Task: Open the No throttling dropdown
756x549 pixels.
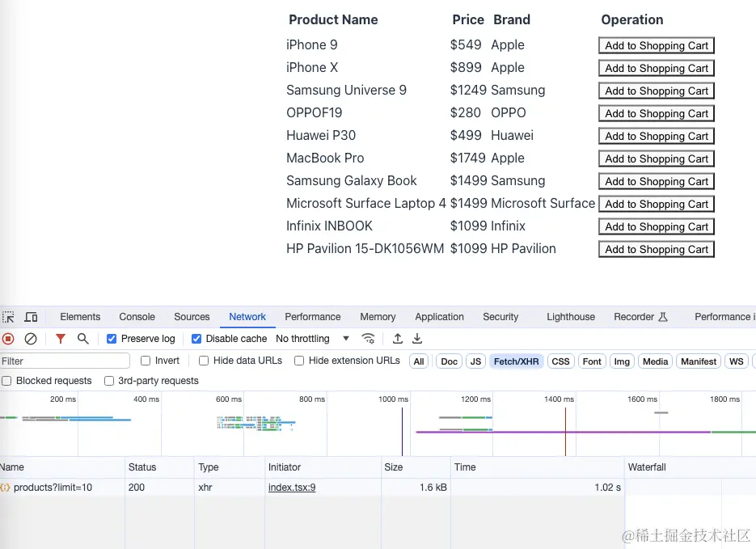Action: (312, 339)
